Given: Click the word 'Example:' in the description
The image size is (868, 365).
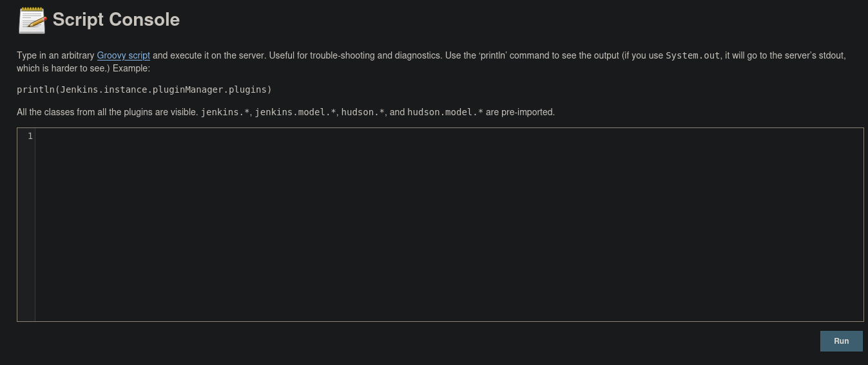Looking at the screenshot, I should pos(131,68).
